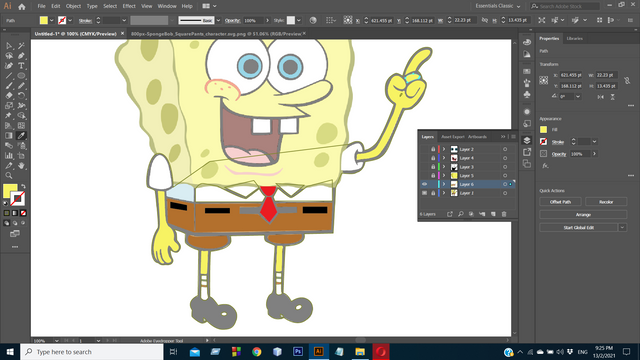Screen dimensions: 640x360
Task: Toggle visibility of Layer 6
Action: 424,184
